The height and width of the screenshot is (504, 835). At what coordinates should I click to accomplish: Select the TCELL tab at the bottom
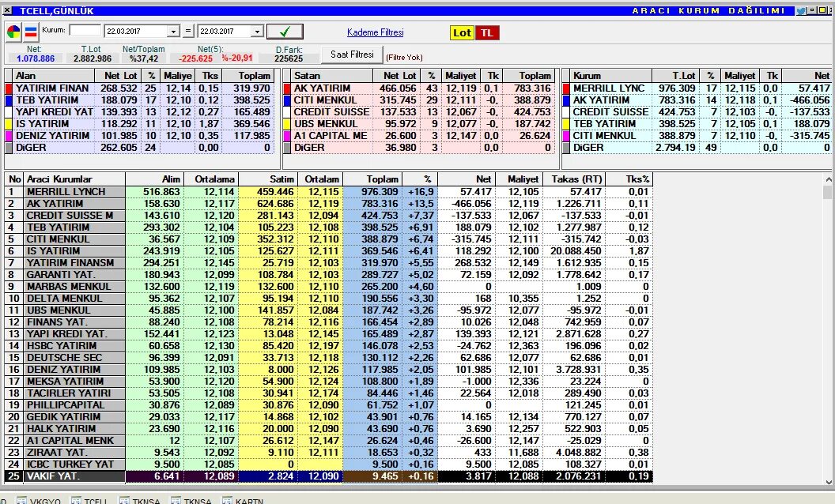pyautogui.click(x=90, y=501)
